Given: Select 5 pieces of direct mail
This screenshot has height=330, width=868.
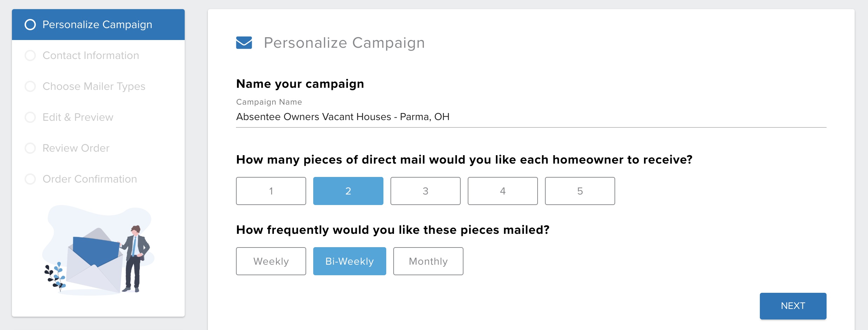Looking at the screenshot, I should point(580,191).
